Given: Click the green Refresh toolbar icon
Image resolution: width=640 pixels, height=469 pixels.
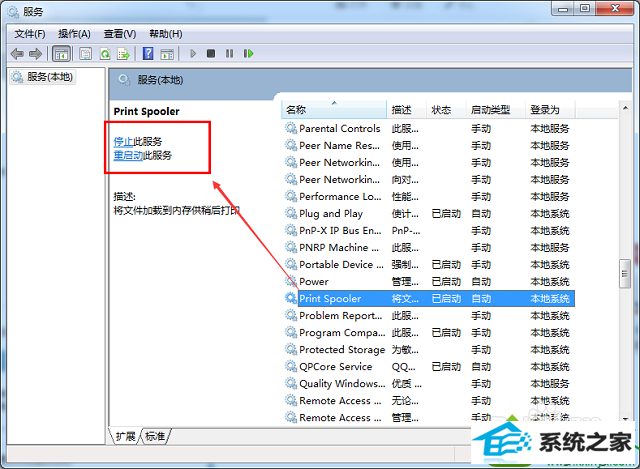Looking at the screenshot, I should (x=105, y=53).
